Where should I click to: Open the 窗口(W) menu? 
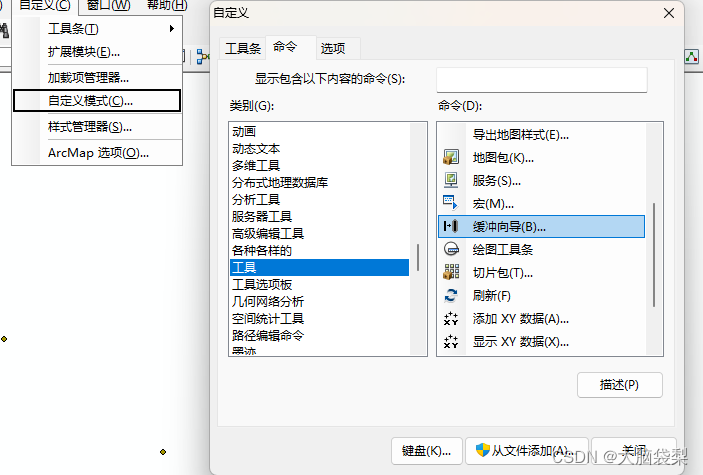point(108,6)
